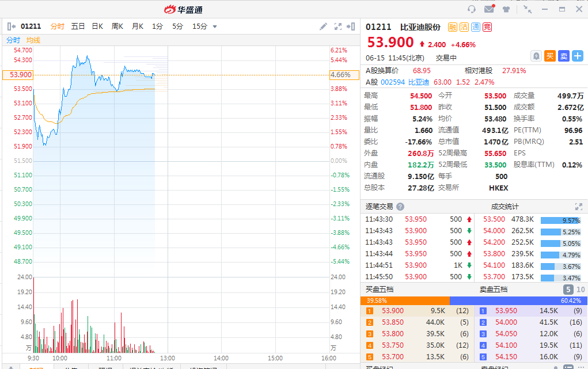Click the 54.200 row in 成交统计
The height and width of the screenshot is (369, 588).
(x=532, y=242)
